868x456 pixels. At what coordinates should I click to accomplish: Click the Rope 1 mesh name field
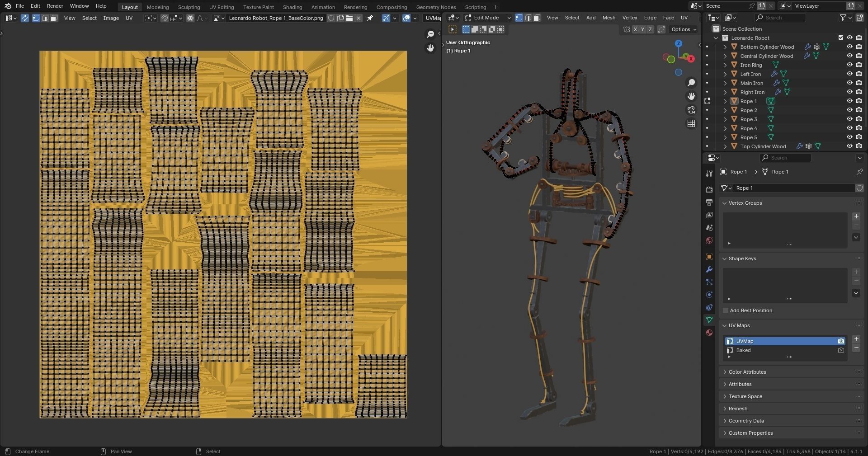tap(794, 188)
